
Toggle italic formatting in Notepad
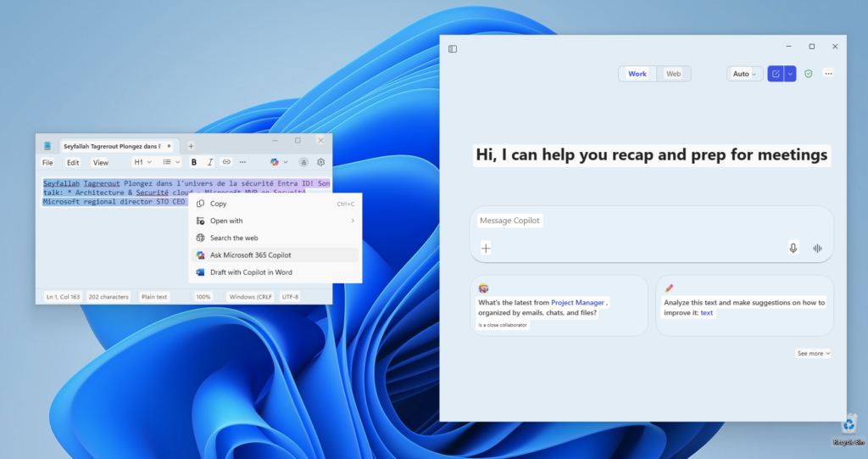(x=209, y=162)
